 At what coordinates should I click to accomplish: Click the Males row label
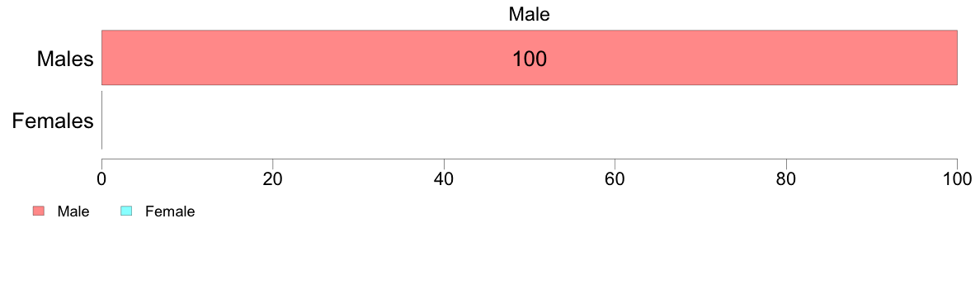pyautogui.click(x=65, y=59)
